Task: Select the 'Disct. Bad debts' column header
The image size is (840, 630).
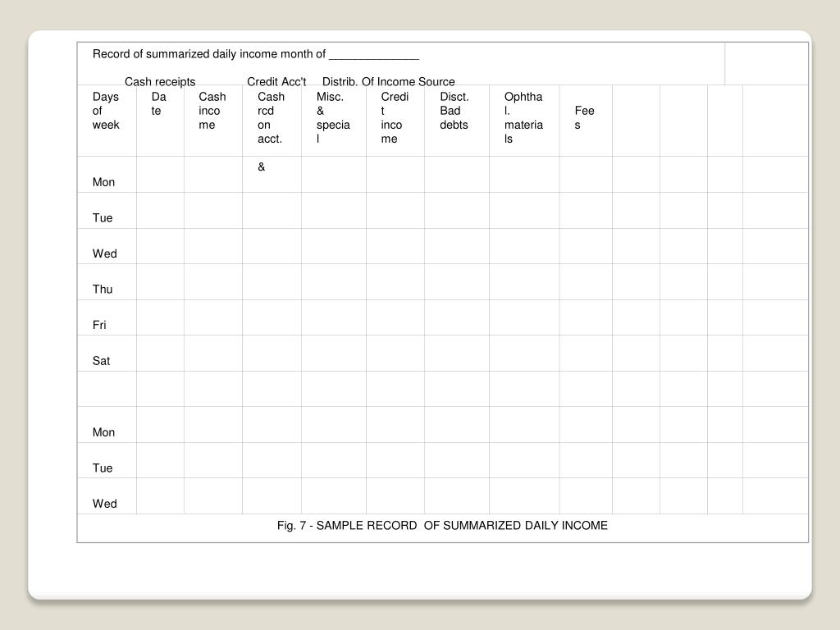Action: tap(454, 111)
